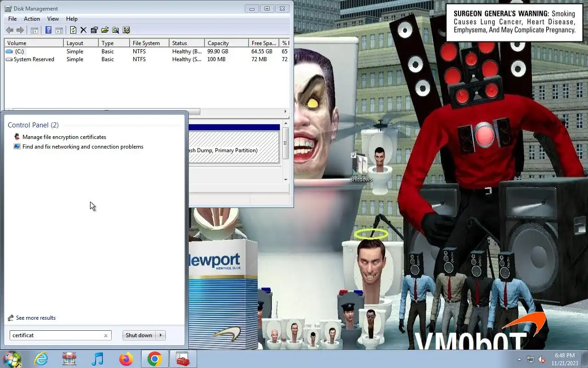This screenshot has width=588, height=368.
Task: Expand the Shut down options arrow
Action: [x=161, y=335]
